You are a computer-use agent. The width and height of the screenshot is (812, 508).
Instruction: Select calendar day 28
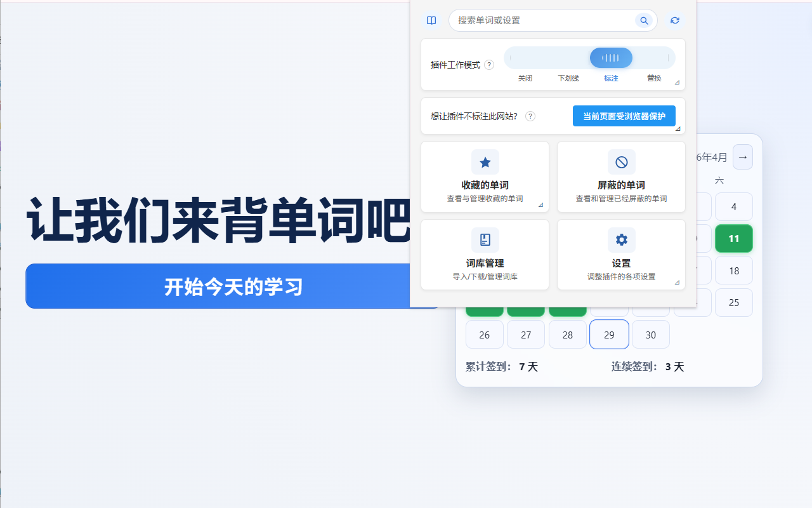568,335
